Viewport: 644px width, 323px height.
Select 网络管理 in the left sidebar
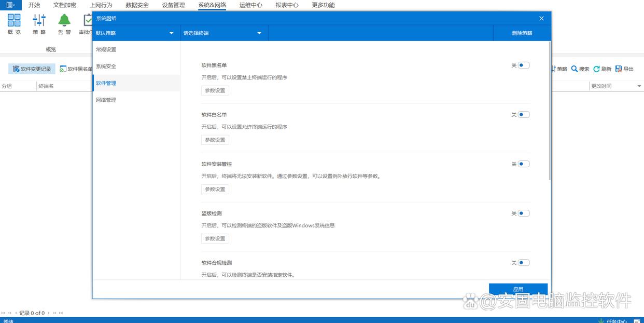(x=106, y=100)
